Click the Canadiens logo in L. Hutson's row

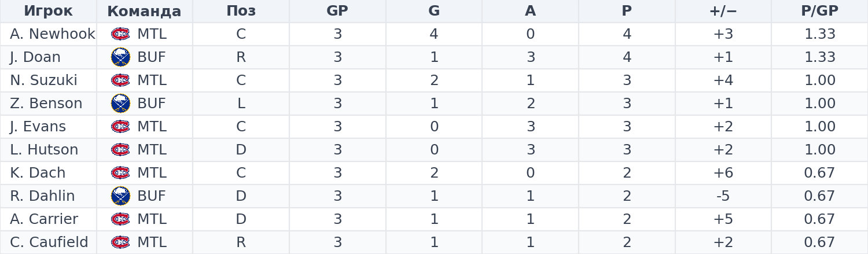(120, 150)
